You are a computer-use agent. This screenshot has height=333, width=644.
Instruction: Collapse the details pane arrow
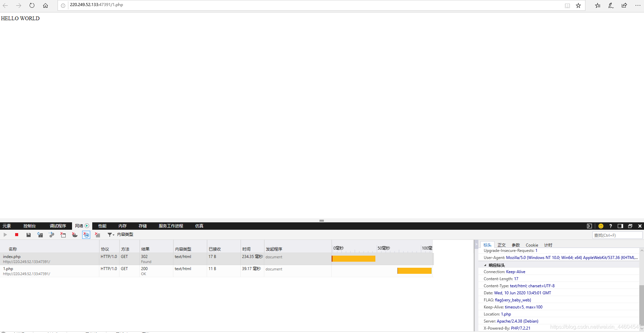(x=476, y=245)
